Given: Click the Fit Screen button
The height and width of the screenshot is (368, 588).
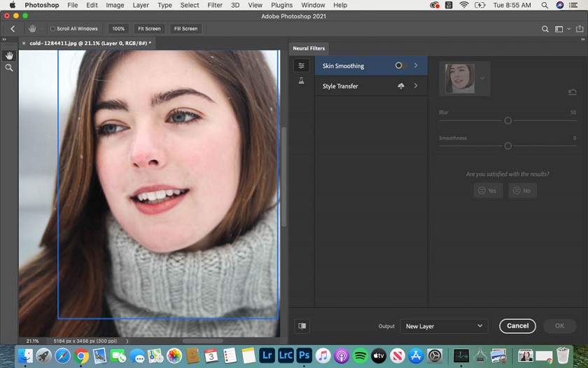Looking at the screenshot, I should tap(149, 29).
